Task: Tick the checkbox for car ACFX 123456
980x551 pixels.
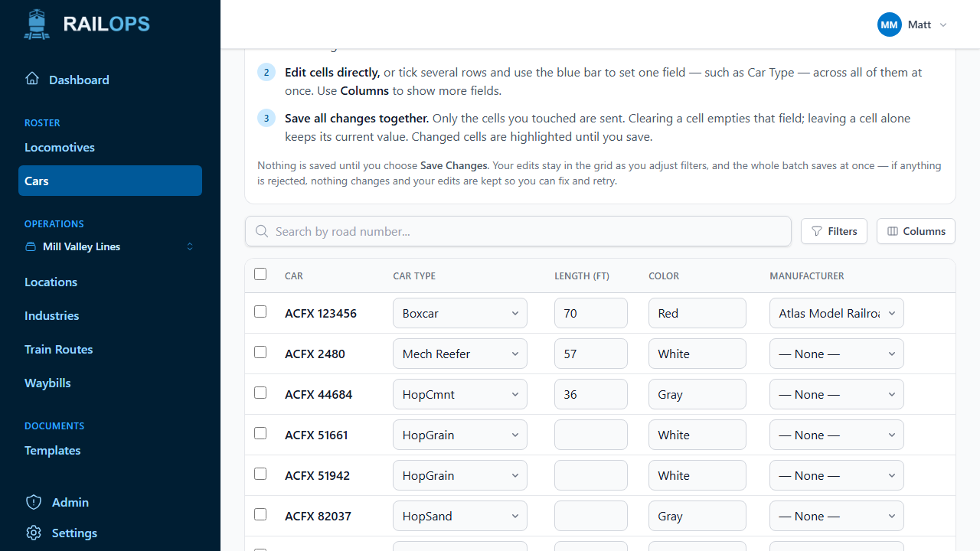Action: click(260, 311)
